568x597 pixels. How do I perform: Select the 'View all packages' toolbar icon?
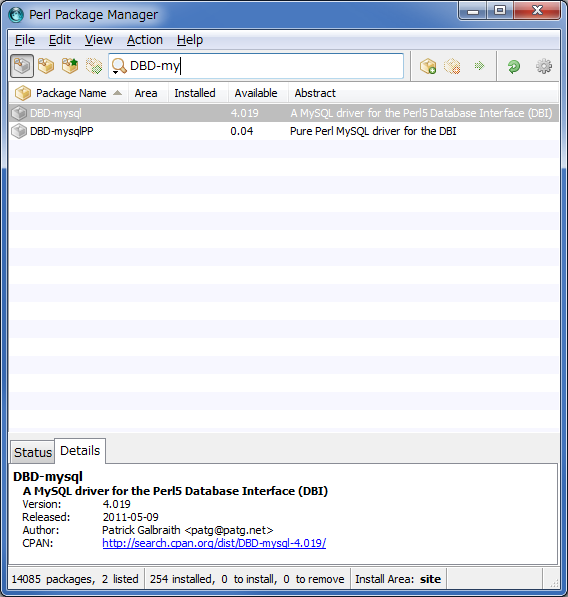tap(22, 66)
